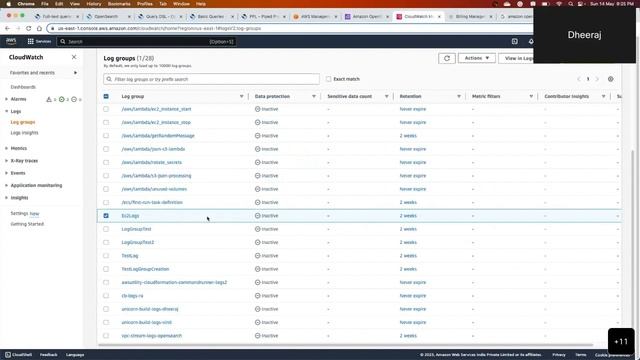Open the ecsLogs log group
This screenshot has width=640, height=360.
point(130,216)
